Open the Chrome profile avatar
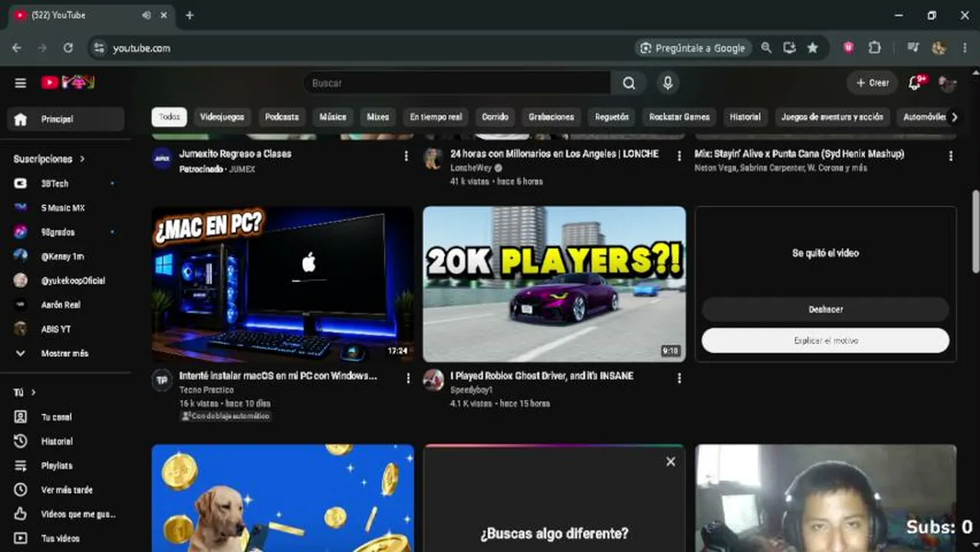 pyautogui.click(x=939, y=48)
